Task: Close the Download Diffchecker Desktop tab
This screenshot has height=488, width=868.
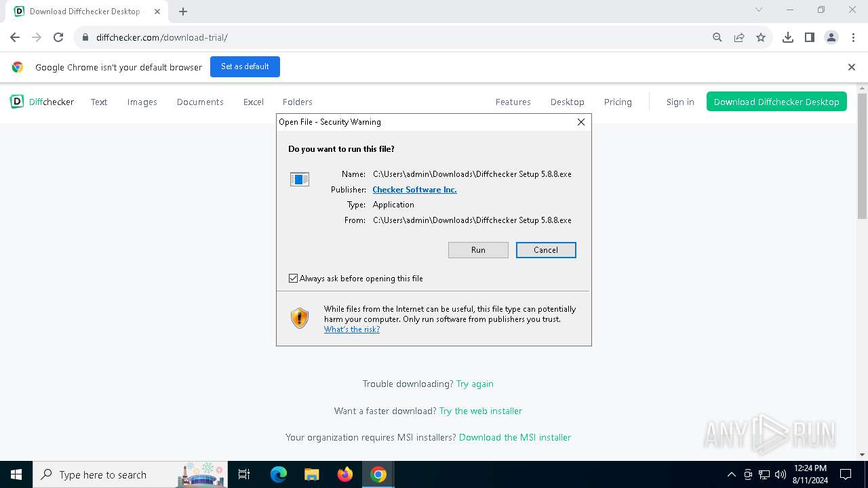Action: click(x=157, y=12)
